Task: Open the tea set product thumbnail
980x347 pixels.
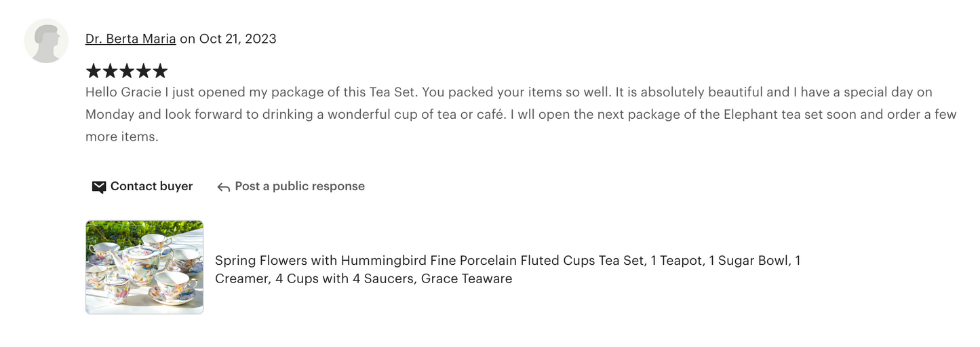Action: tap(144, 267)
